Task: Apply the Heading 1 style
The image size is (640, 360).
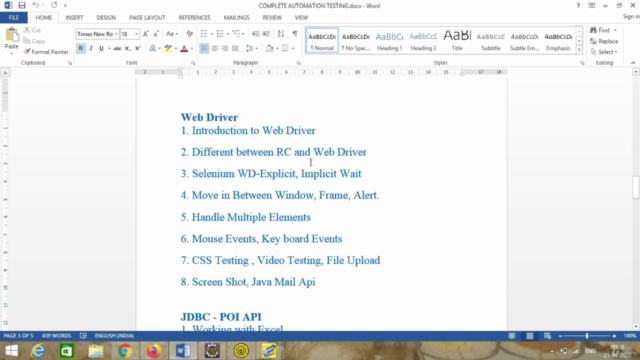Action: (389, 41)
